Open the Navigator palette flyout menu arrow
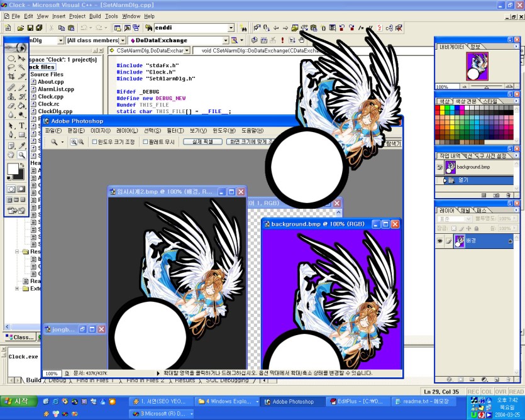Screen dimensions: 525x420 click(x=516, y=47)
